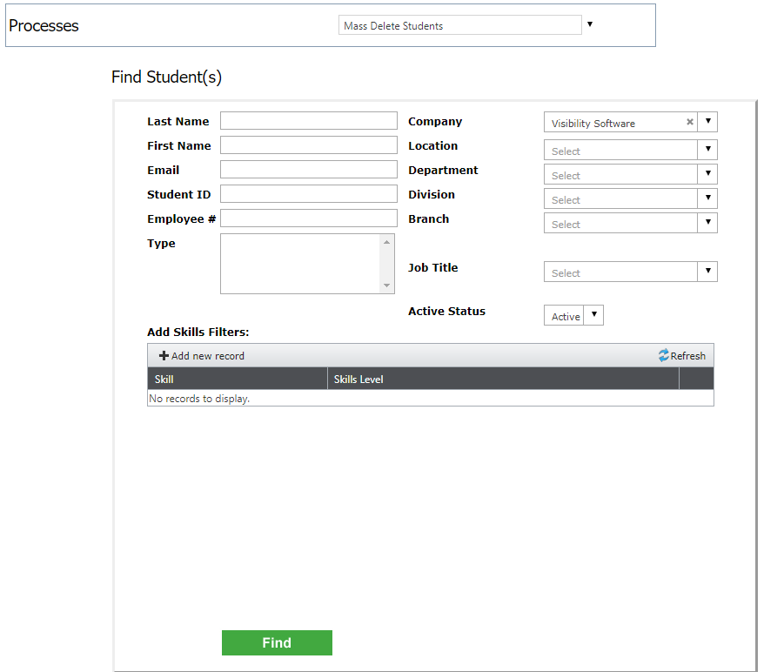
Task: Change the Active Status dropdown
Action: 593,315
